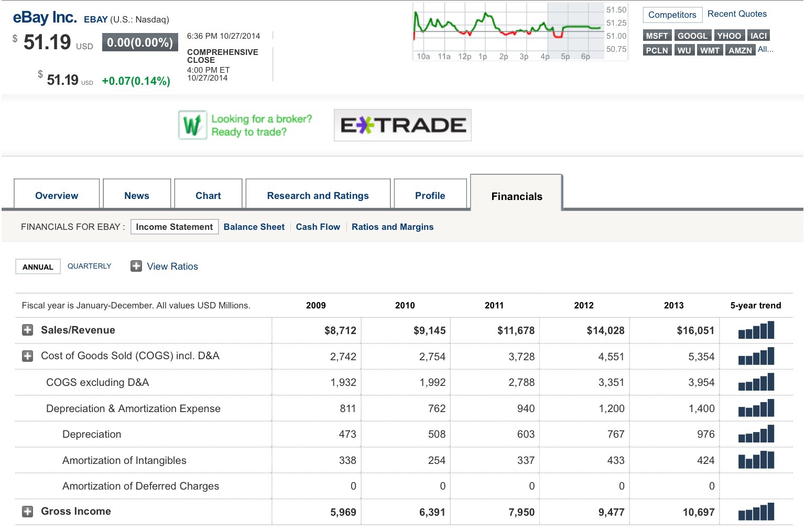Open the AMZN ticker badge

741,50
